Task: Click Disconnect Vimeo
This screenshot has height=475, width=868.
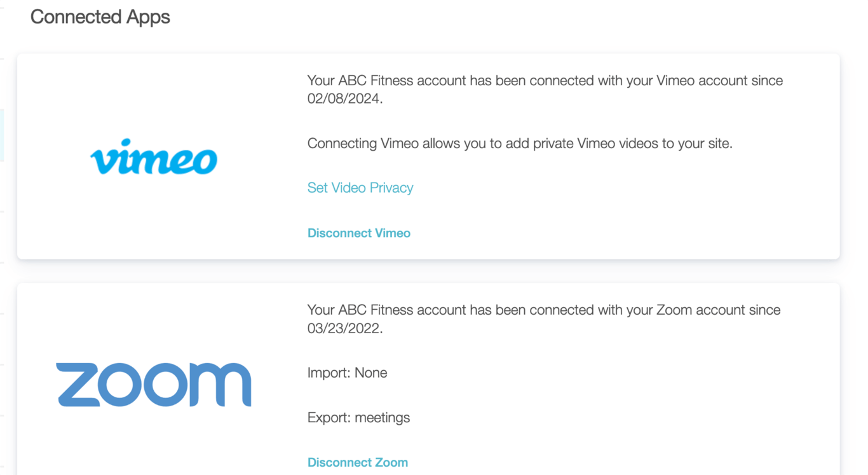Action: [x=358, y=233]
